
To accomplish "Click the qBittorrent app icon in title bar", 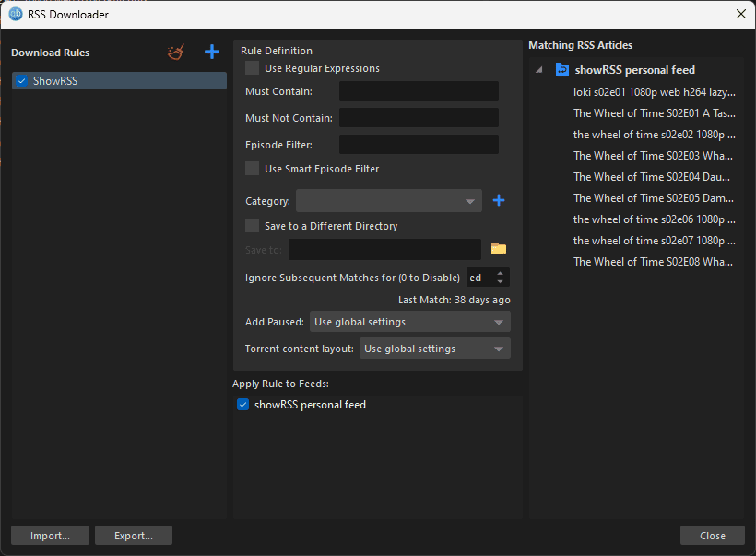I will (x=16, y=14).
